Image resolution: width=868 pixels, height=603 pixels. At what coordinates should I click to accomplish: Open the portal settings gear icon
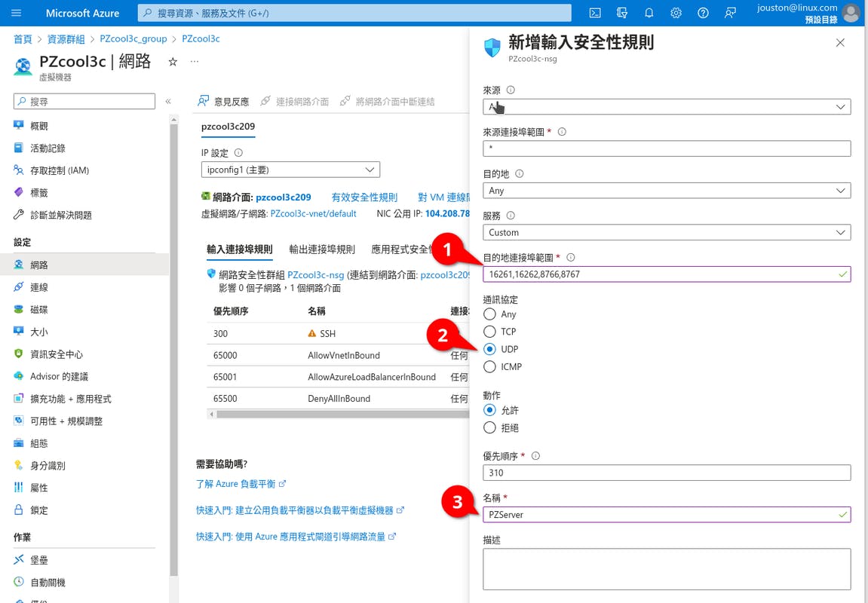[x=676, y=13]
